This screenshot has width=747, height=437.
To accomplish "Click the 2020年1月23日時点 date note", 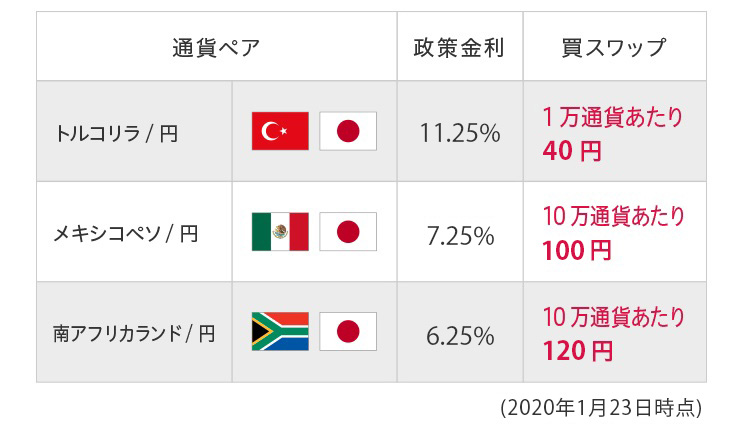I will pos(600,408).
